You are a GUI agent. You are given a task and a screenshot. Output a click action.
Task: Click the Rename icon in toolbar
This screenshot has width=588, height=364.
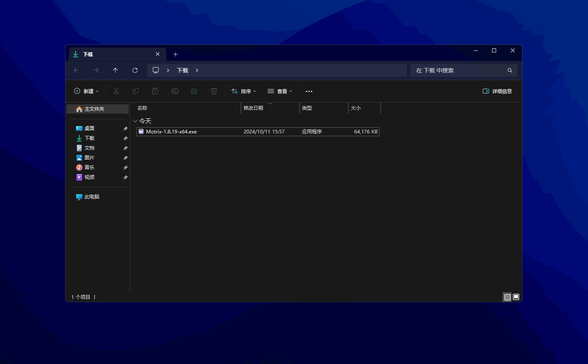(175, 91)
